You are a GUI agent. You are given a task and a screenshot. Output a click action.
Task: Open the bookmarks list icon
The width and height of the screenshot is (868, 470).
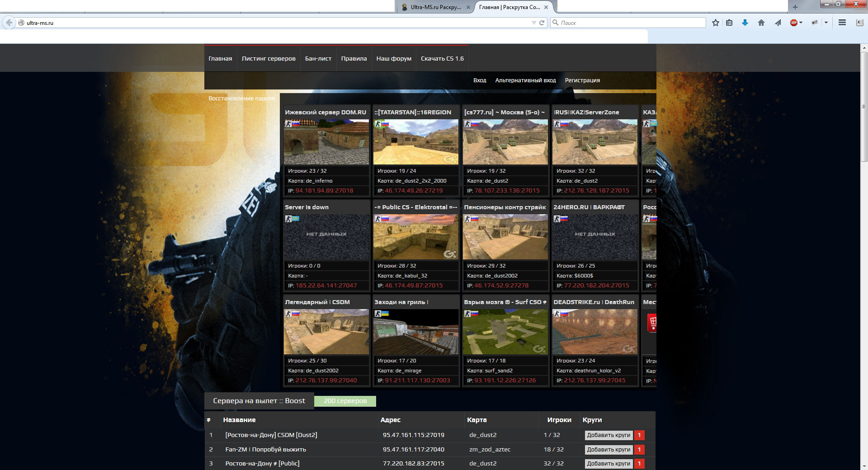pos(729,23)
